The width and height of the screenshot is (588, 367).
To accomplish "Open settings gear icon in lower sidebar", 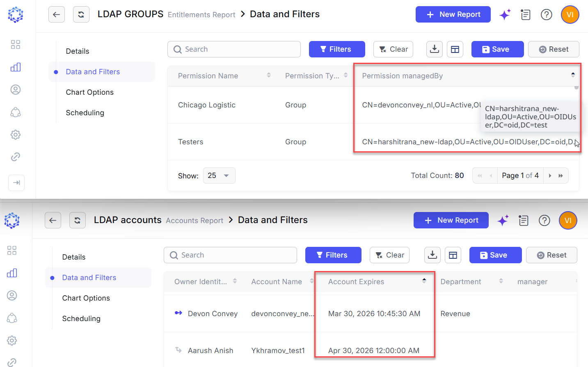I will click(12, 340).
